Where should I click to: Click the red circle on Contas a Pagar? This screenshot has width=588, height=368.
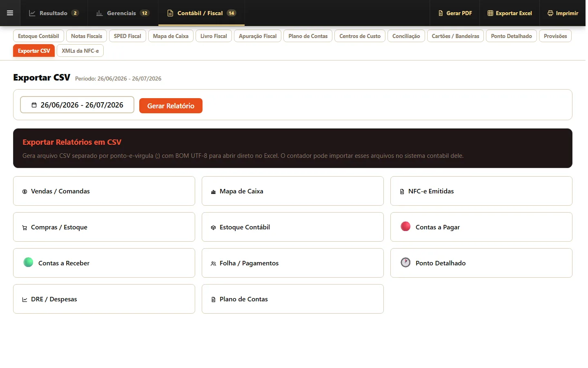click(x=405, y=226)
